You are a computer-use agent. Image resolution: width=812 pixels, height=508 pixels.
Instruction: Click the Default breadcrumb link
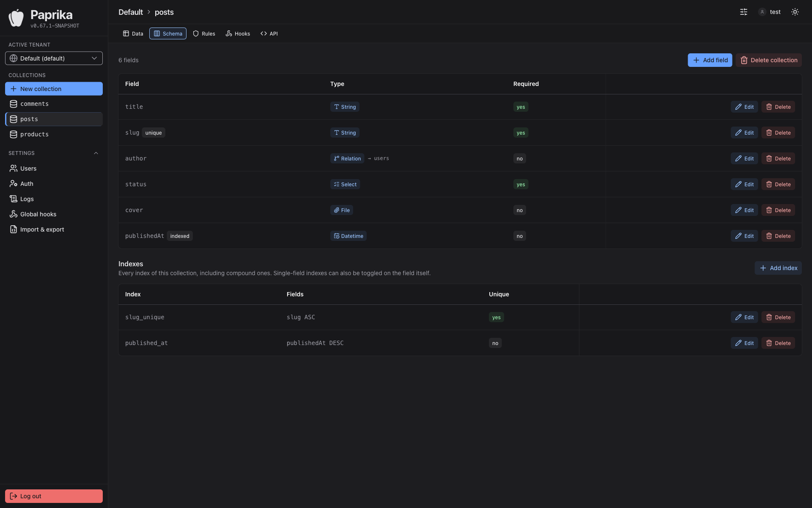[131, 12]
